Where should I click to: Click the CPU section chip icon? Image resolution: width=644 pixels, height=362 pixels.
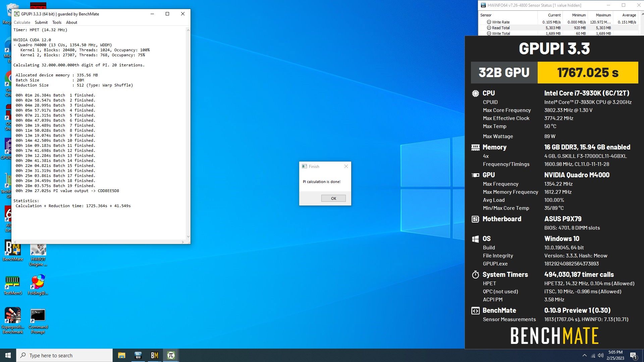tap(475, 94)
